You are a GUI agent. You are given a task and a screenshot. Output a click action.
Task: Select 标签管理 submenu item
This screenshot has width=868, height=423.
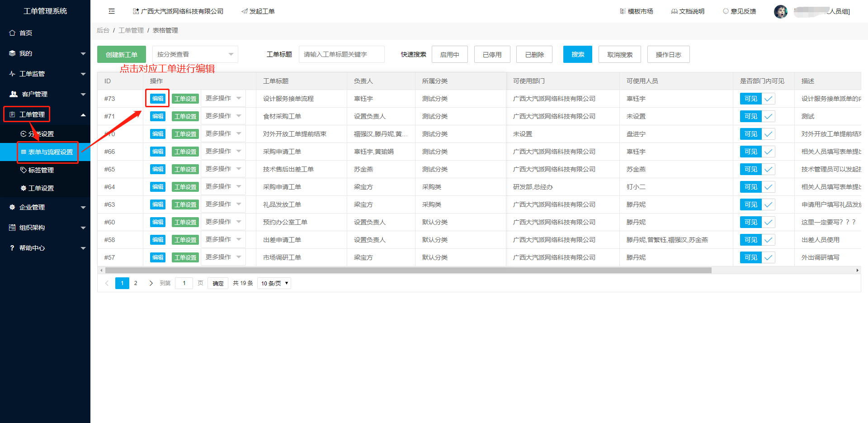pyautogui.click(x=45, y=170)
